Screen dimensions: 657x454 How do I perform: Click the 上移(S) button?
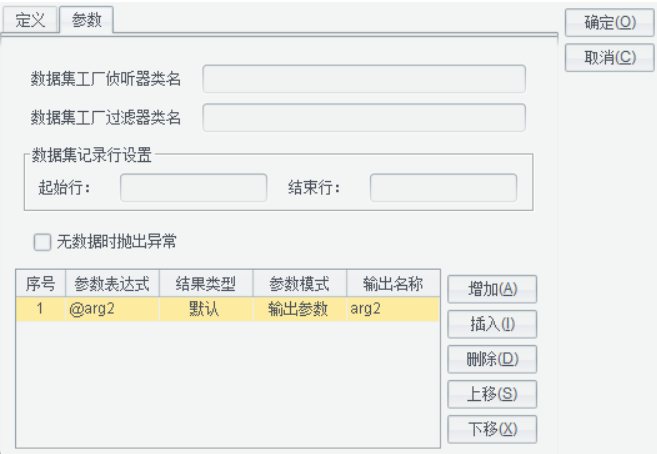click(x=492, y=394)
